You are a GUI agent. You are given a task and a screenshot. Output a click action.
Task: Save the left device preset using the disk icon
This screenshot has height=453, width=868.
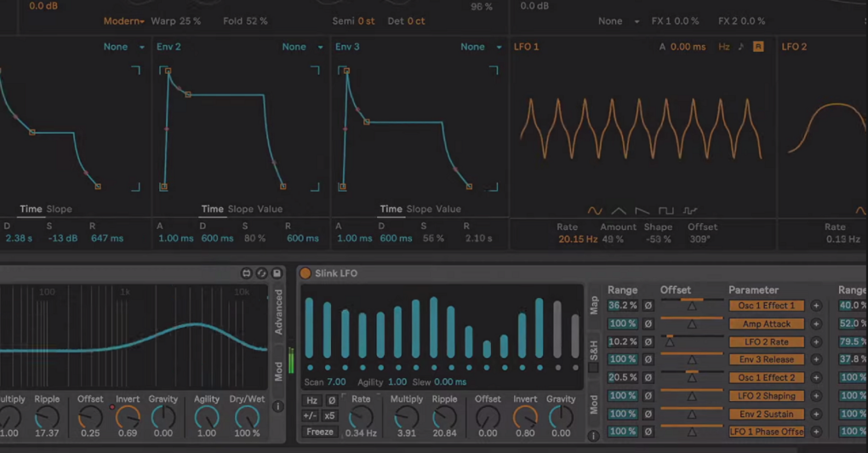[x=277, y=273]
